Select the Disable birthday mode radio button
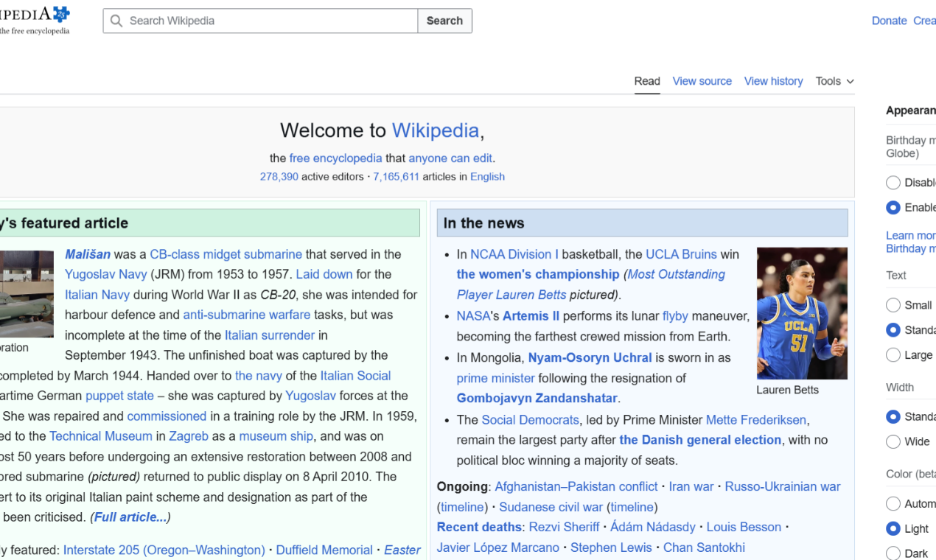This screenshot has height=560, width=936. [x=893, y=183]
